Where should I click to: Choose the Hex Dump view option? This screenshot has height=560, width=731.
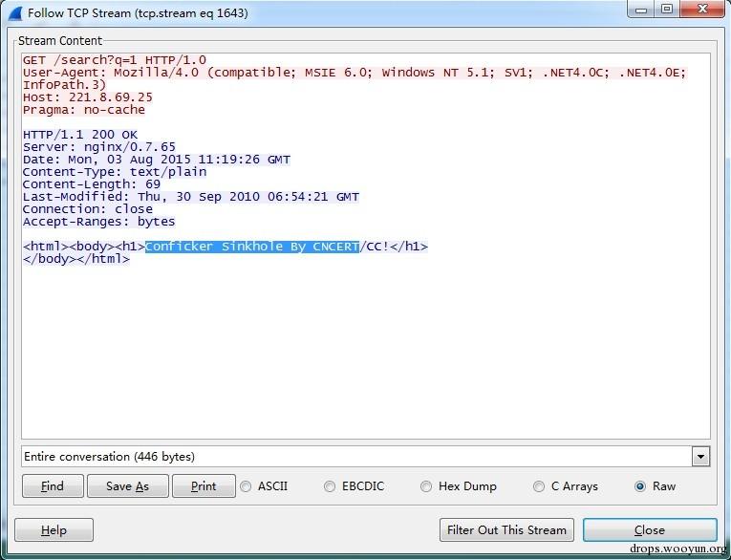[x=426, y=486]
